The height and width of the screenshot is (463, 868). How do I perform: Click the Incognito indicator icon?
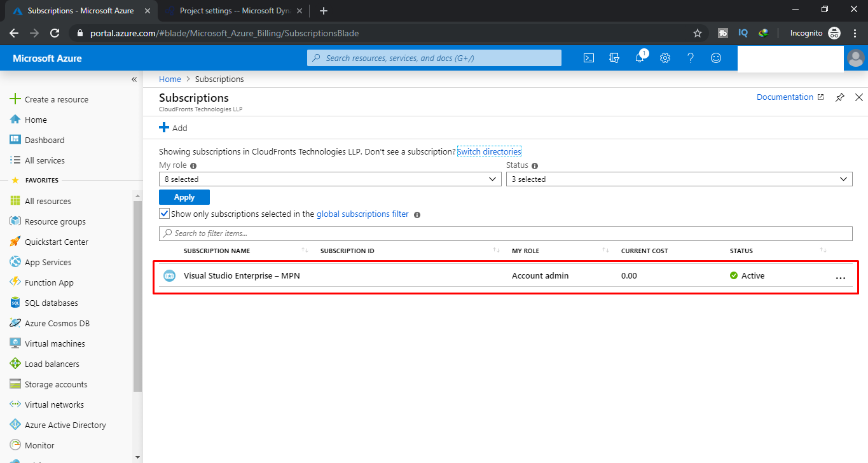(834, 33)
